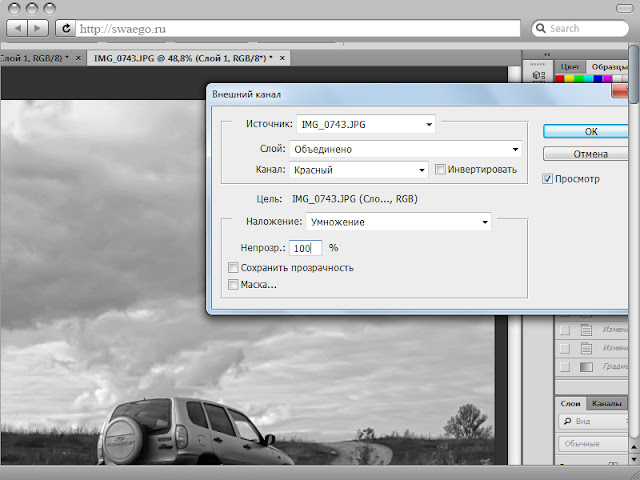
Task: Open the Слои panel tab
Action: click(570, 403)
